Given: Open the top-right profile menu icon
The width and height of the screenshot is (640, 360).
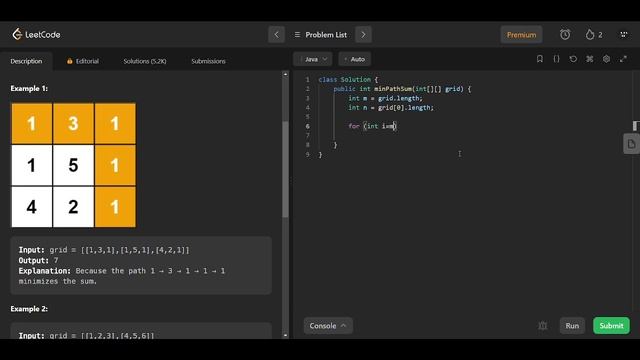Looking at the screenshot, I should tap(624, 35).
